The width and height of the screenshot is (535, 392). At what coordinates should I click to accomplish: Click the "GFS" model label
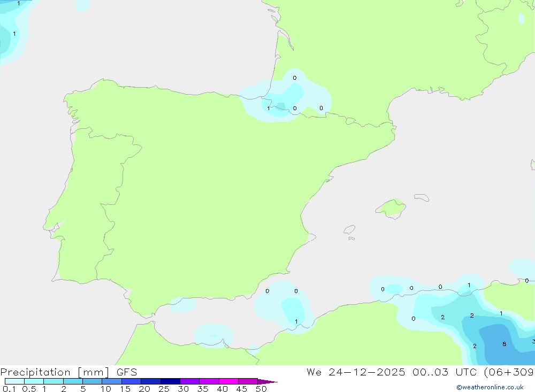click(x=127, y=372)
